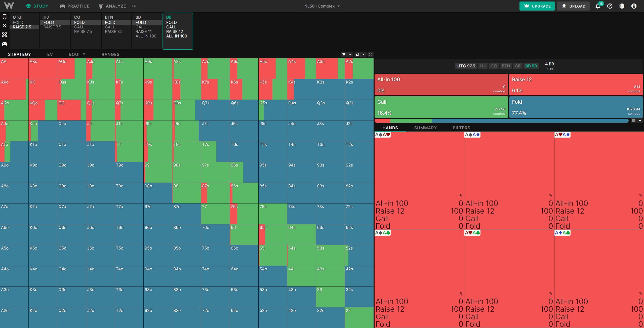Open notifications bell with badge 15

pyautogui.click(x=598, y=6)
